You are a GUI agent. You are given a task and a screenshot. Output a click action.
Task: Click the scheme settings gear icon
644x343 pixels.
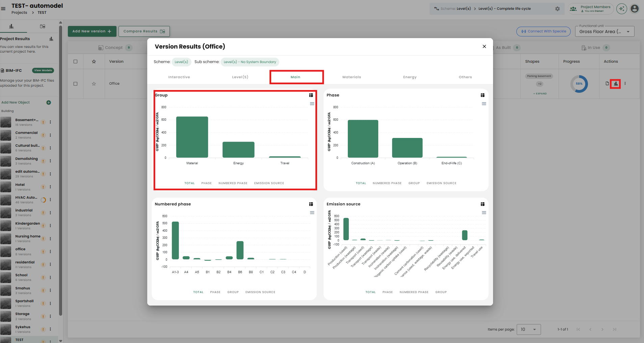click(x=557, y=9)
